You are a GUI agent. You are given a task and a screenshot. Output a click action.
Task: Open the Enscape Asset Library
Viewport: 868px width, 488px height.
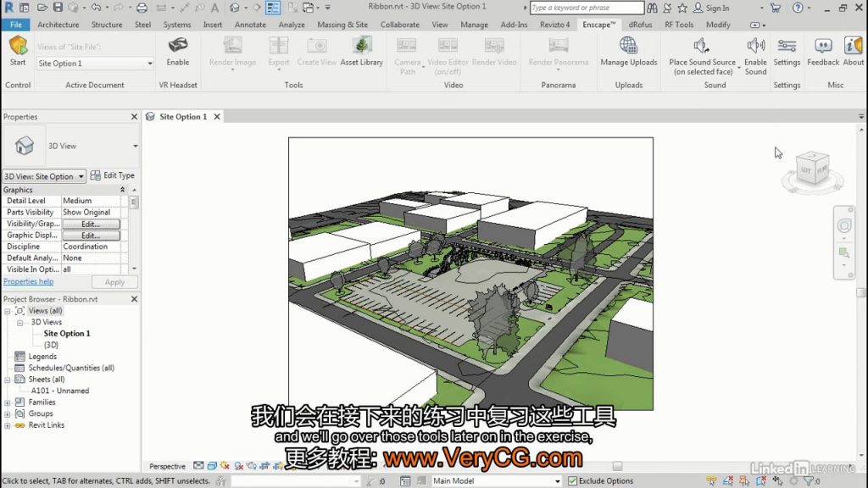[361, 51]
